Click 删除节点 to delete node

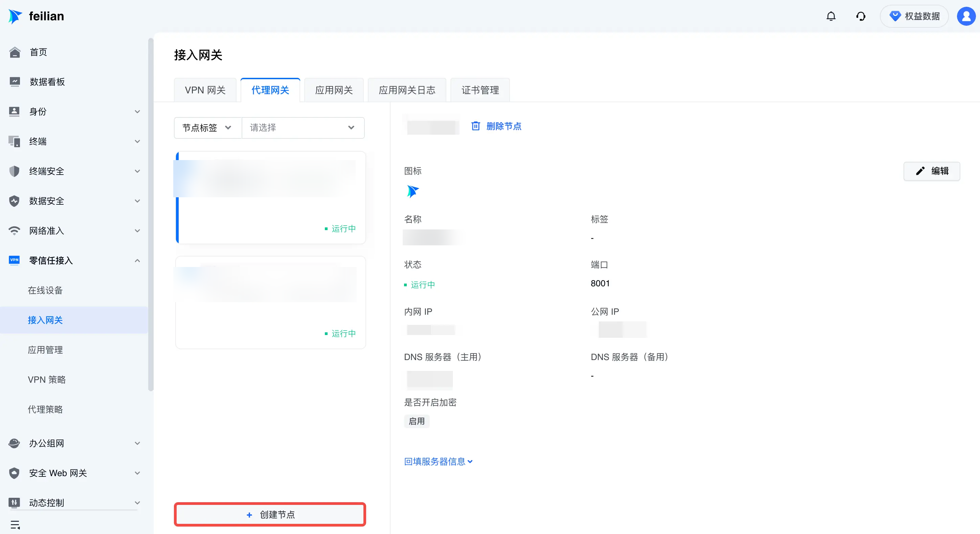(496, 126)
